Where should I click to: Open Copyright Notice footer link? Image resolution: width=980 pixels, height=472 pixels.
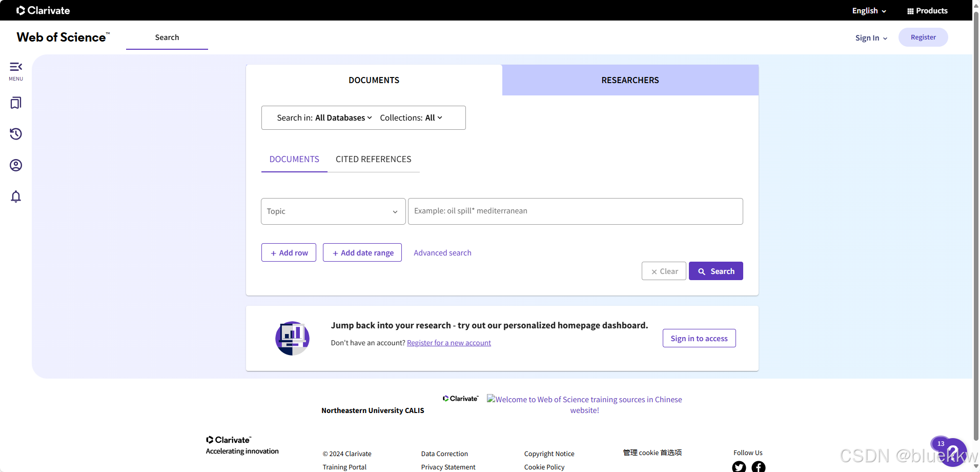click(549, 454)
